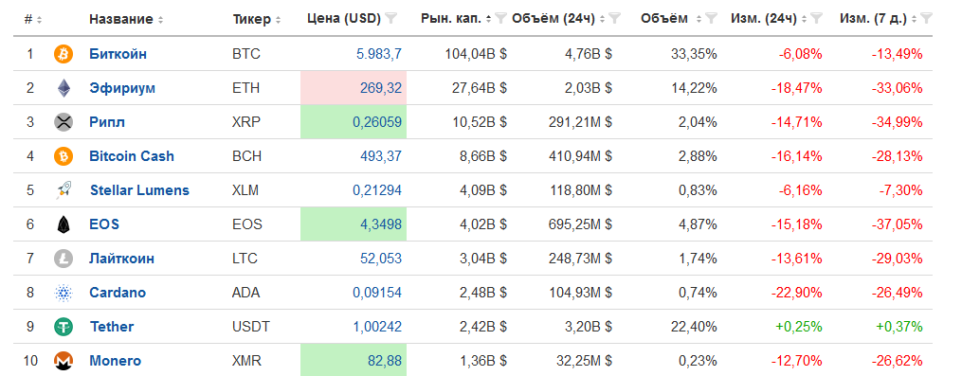Viewport: 980px width, 376px height.
Task: Open the Биткойн link
Action: (118, 54)
